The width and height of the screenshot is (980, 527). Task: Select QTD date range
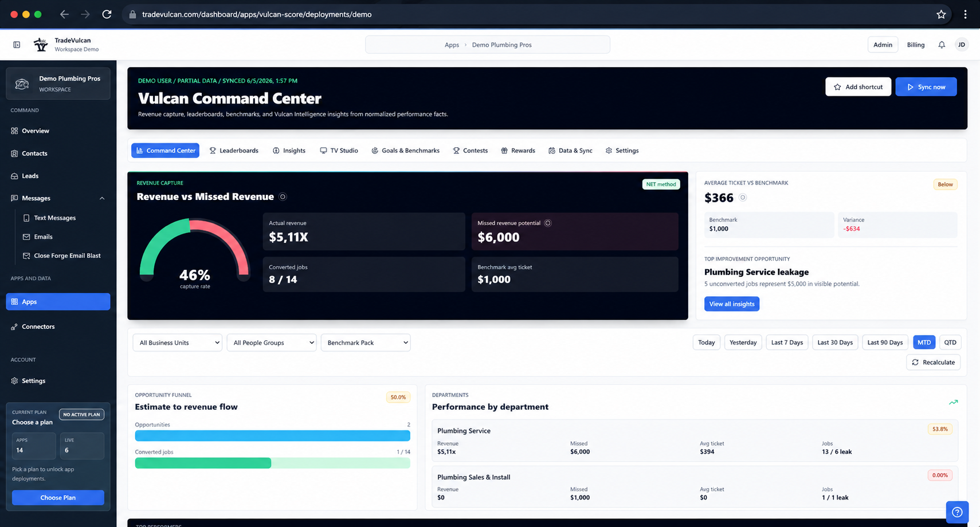(950, 343)
